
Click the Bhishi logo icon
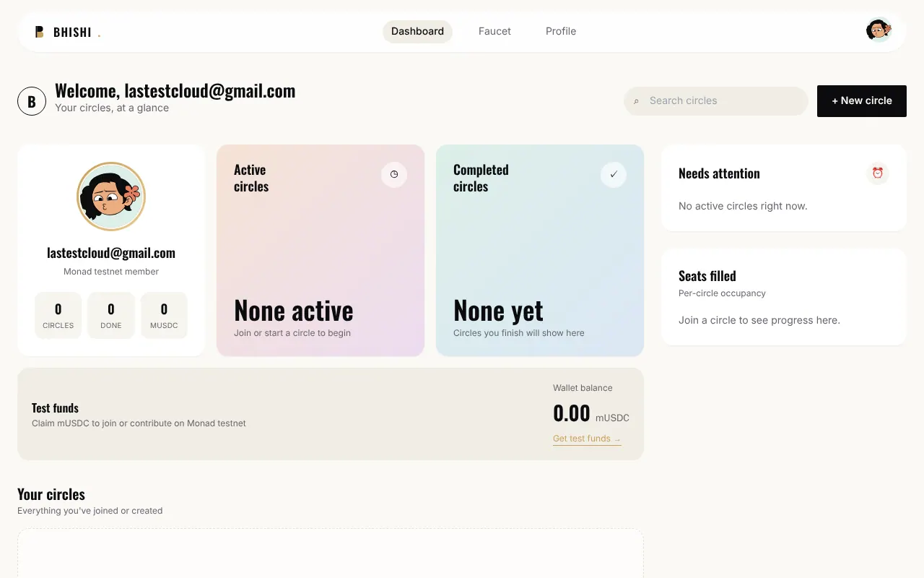coord(40,32)
